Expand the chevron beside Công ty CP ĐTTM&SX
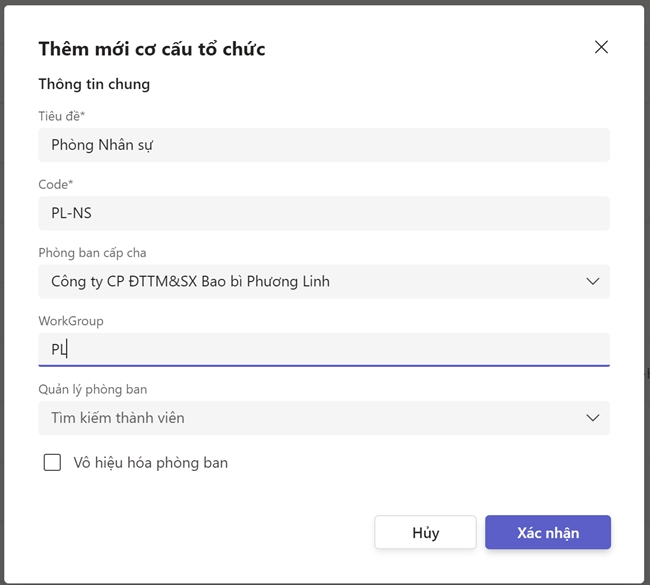650x585 pixels. click(593, 281)
